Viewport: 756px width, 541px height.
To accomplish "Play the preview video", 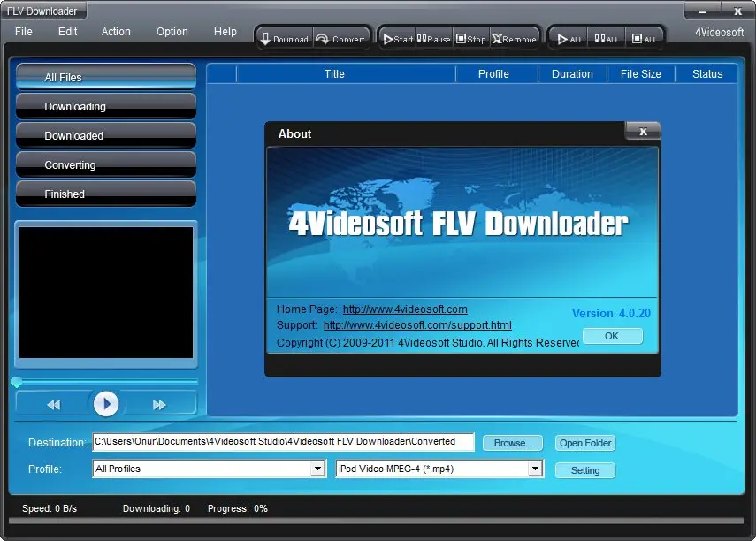I will tap(106, 404).
